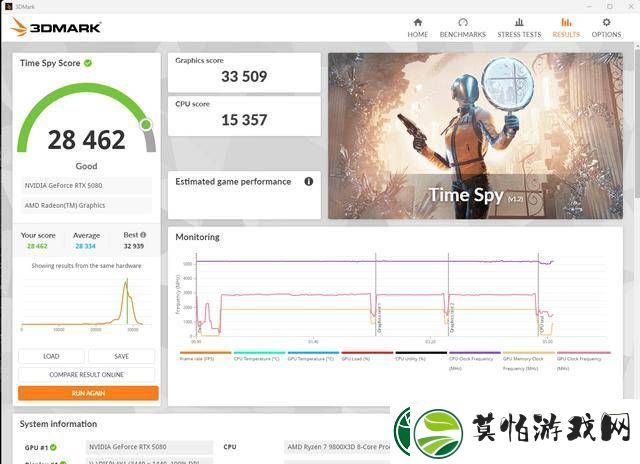The height and width of the screenshot is (464, 640).
Task: Click the Monitoring heading
Action: tap(198, 237)
